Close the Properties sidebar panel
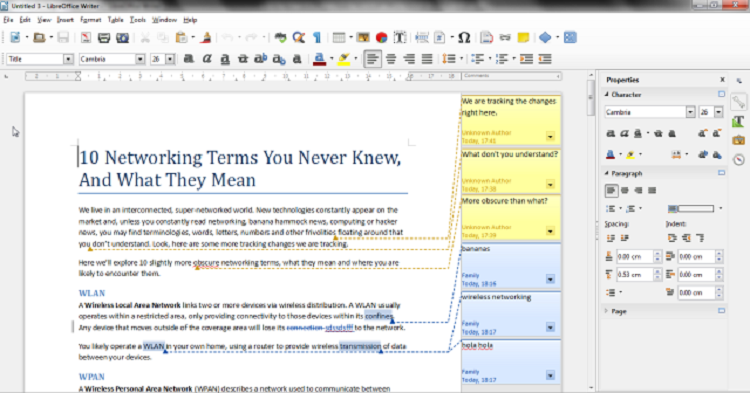 click(x=722, y=80)
